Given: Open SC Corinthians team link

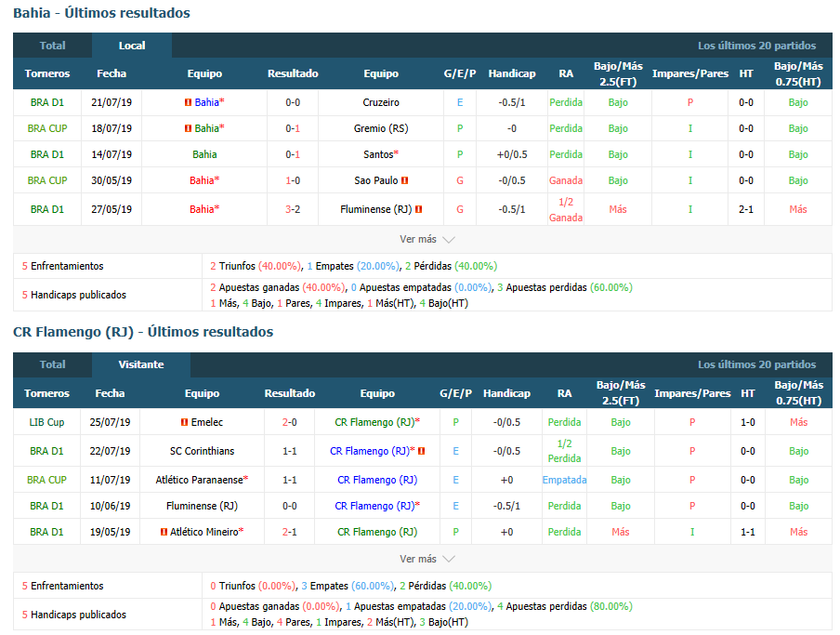Looking at the screenshot, I should pos(202,451).
